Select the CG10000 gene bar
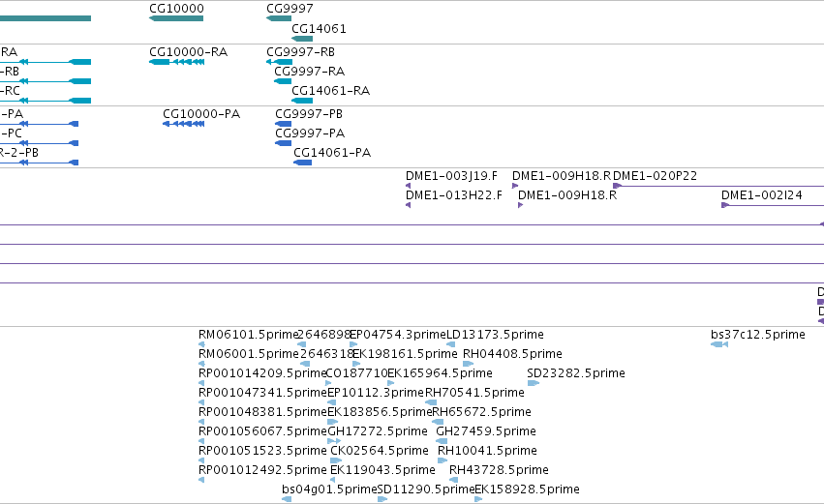This screenshot has height=504, width=824. (x=176, y=18)
